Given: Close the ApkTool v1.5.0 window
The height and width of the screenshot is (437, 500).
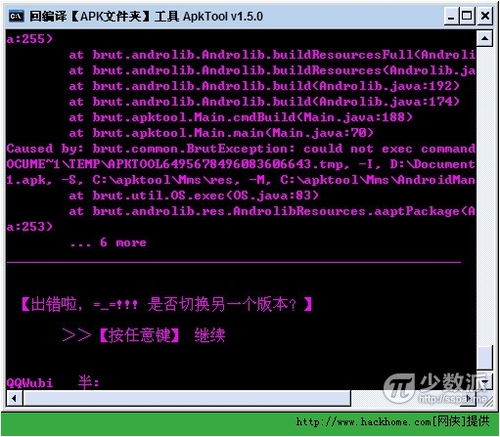Looking at the screenshot, I should 485,16.
